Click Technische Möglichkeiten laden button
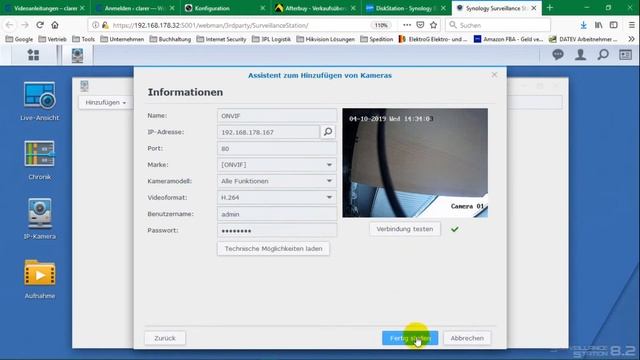This screenshot has height=360, width=640. coord(273,249)
